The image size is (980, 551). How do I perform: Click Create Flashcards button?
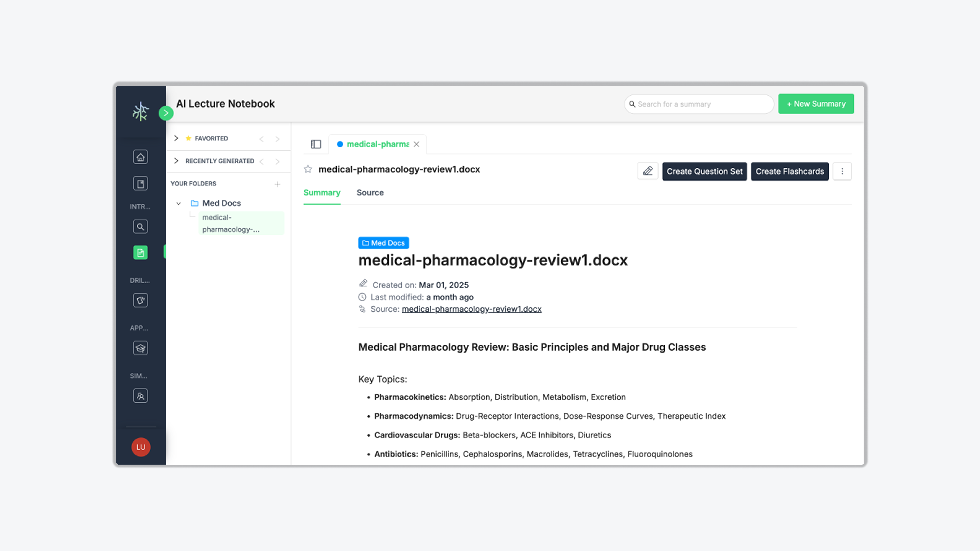[x=790, y=171]
